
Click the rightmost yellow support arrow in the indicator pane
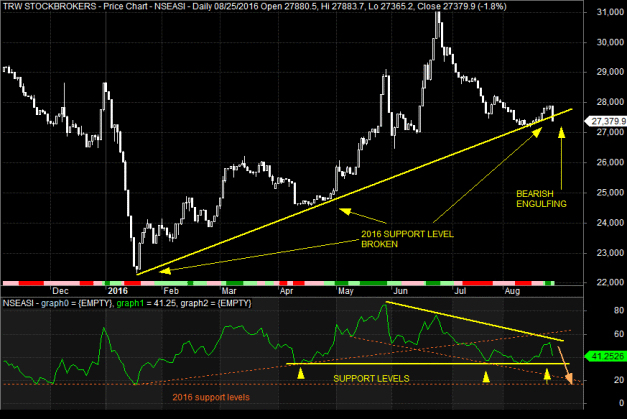point(547,374)
